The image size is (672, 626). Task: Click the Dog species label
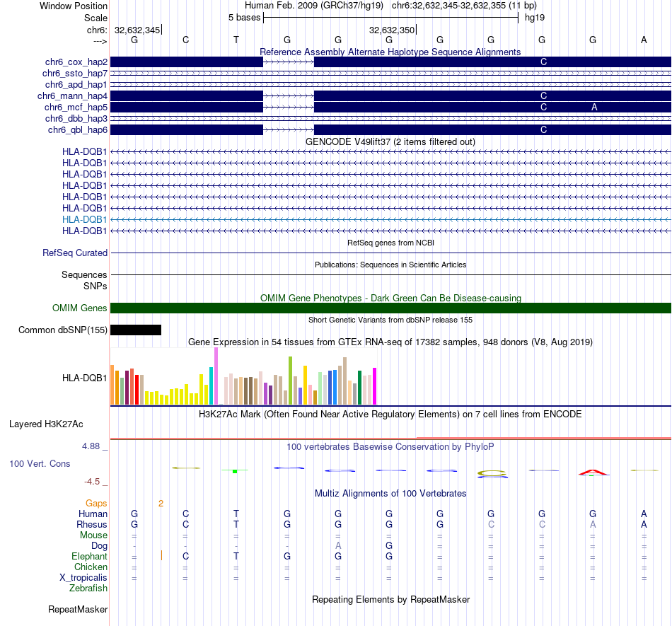pos(100,546)
